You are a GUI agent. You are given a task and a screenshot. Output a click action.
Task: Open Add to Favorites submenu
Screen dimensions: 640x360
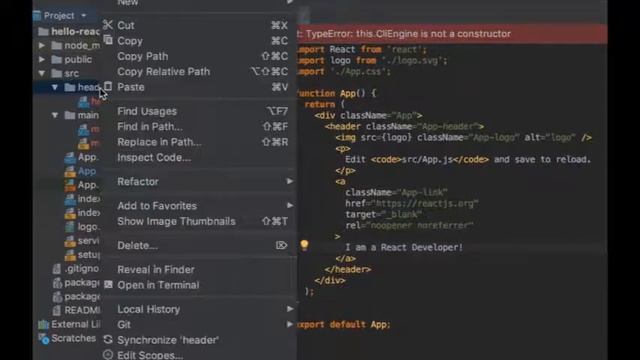(x=198, y=206)
